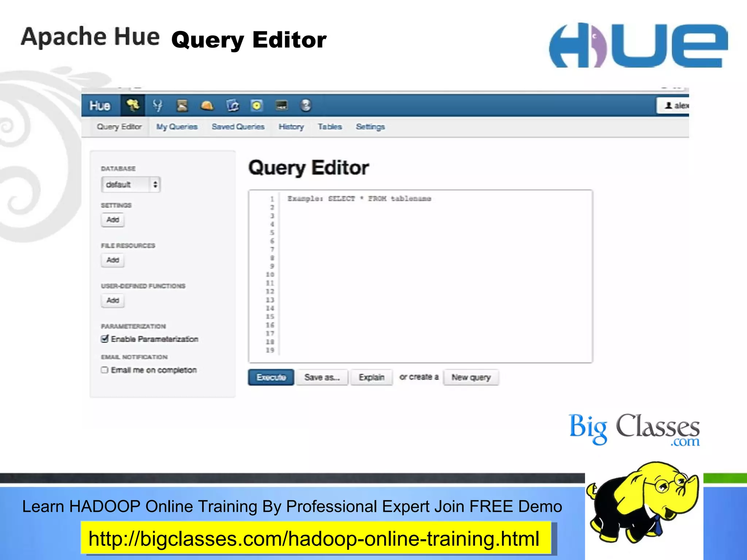The image size is (747, 560).
Task: Click the Hue logo in navigation bar
Action: (100, 106)
